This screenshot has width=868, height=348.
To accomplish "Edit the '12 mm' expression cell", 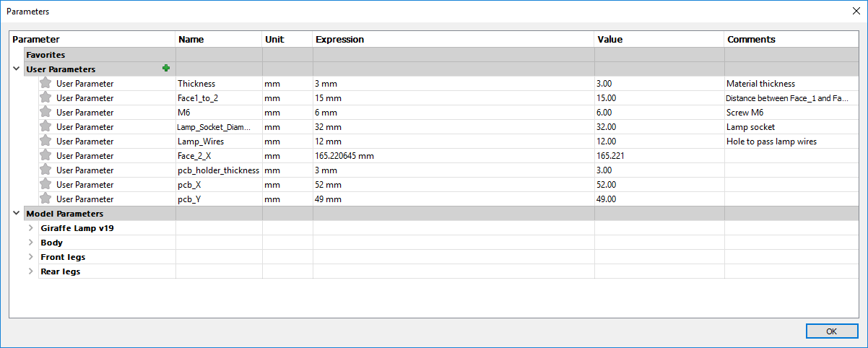I will click(453, 142).
